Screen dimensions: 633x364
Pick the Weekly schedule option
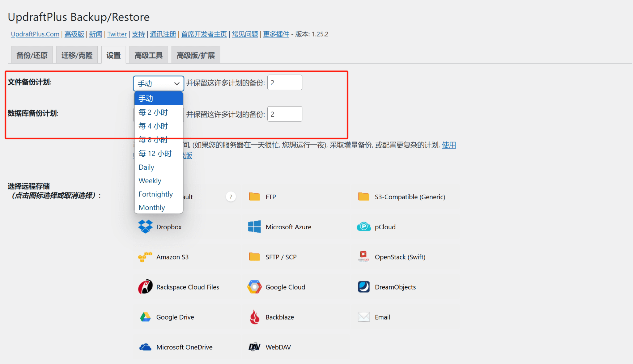pyautogui.click(x=159, y=180)
